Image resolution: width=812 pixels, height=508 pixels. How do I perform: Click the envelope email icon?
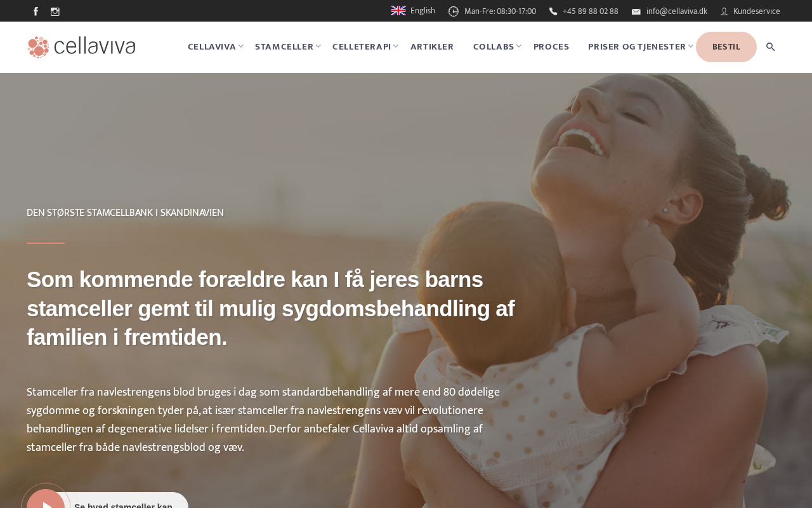click(636, 11)
